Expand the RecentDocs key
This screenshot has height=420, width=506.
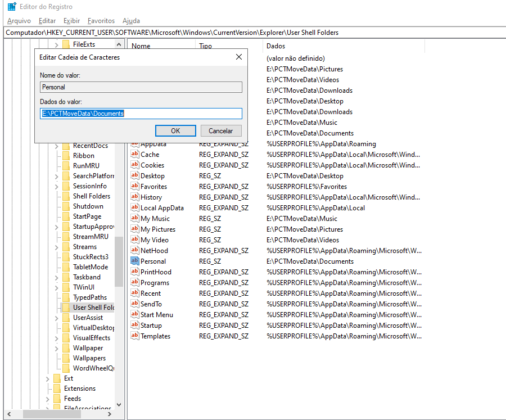click(x=56, y=146)
